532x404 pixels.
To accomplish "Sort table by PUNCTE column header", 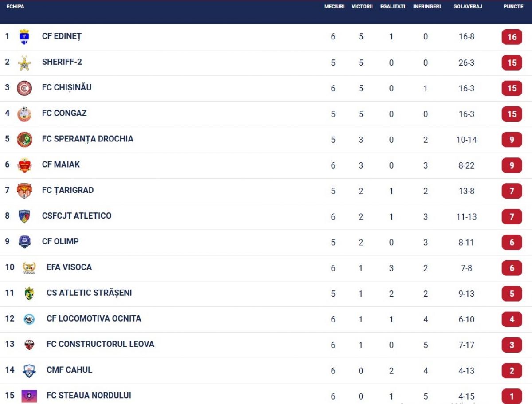I will [x=513, y=7].
